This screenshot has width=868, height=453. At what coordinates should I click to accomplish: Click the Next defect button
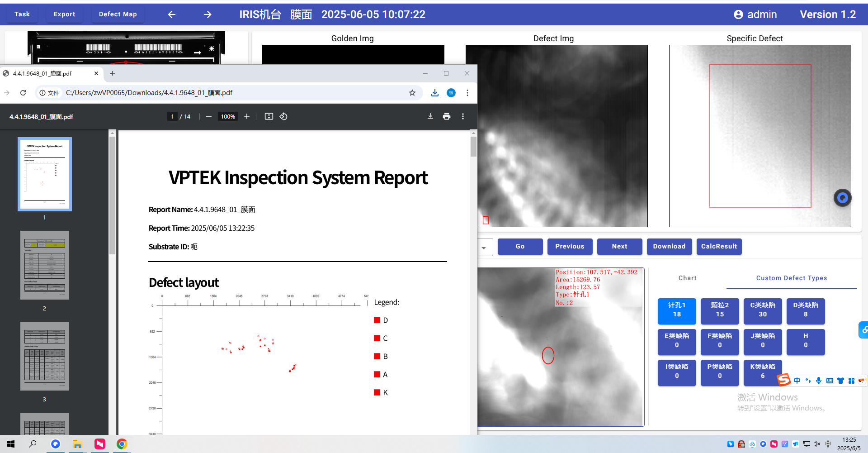pyautogui.click(x=620, y=247)
